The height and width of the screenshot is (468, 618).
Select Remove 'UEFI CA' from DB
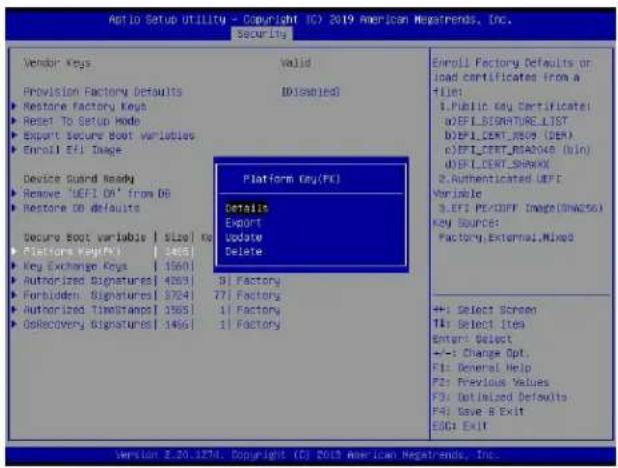97,194
